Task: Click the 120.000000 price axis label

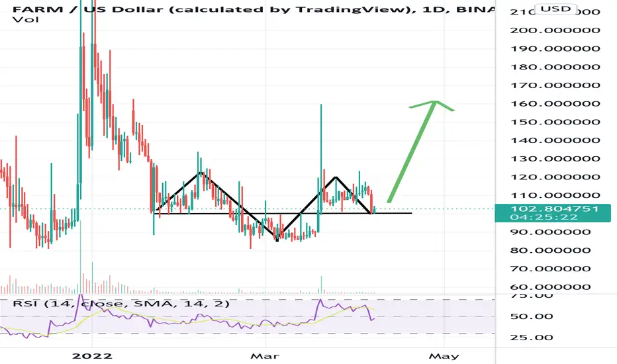Action: click(555, 177)
